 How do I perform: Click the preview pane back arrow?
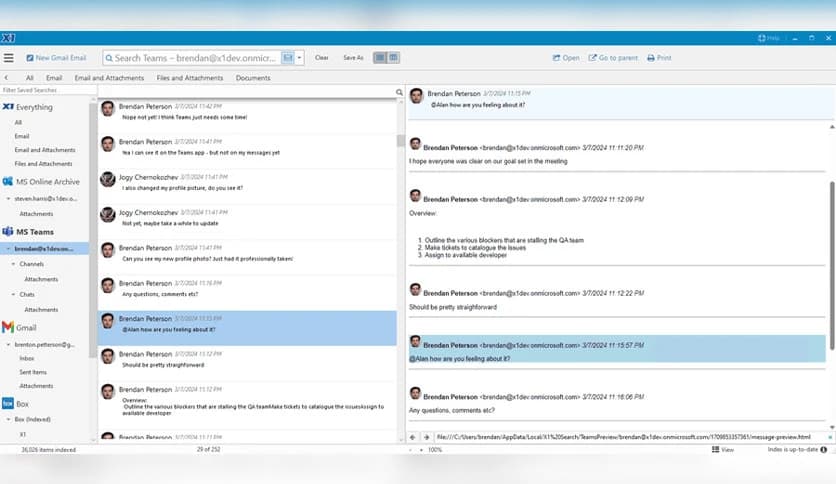click(412, 437)
